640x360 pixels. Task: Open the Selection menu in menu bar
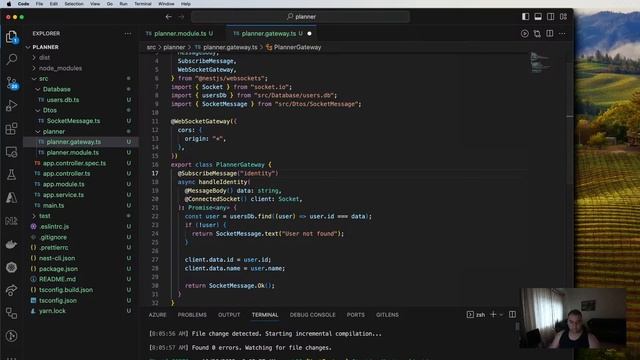(74, 4)
